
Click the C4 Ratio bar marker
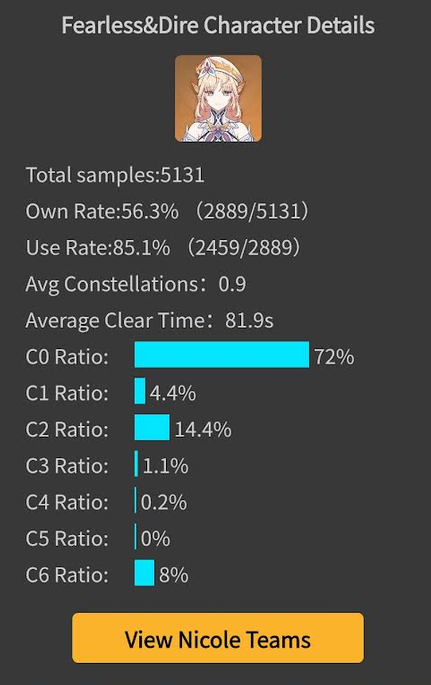(x=135, y=500)
